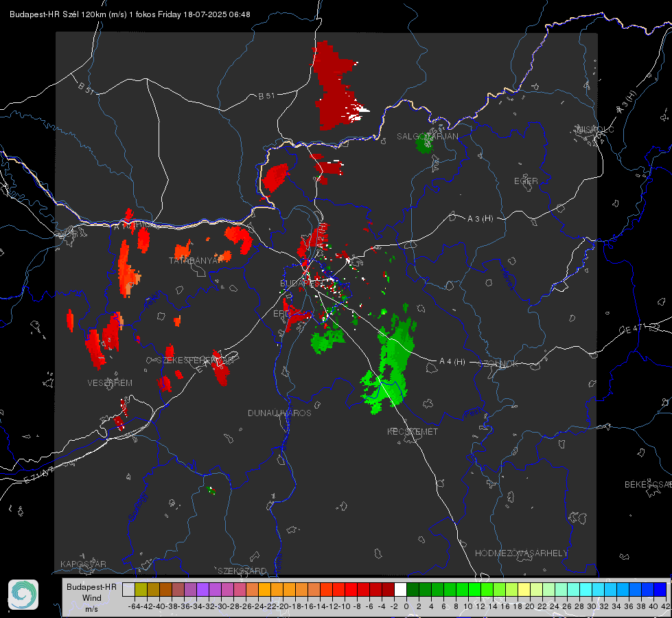Click the A 4 (H) road label
The width and height of the screenshot is (672, 618).
(452, 362)
